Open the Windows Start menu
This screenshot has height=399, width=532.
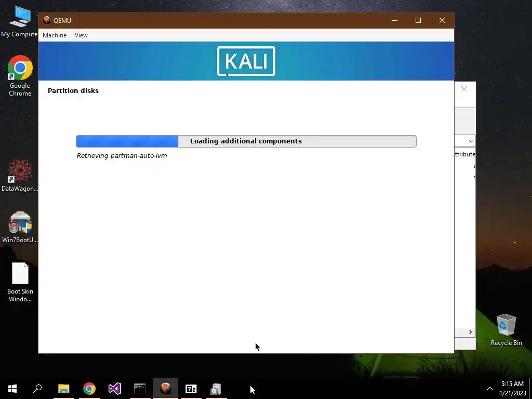pos(12,389)
